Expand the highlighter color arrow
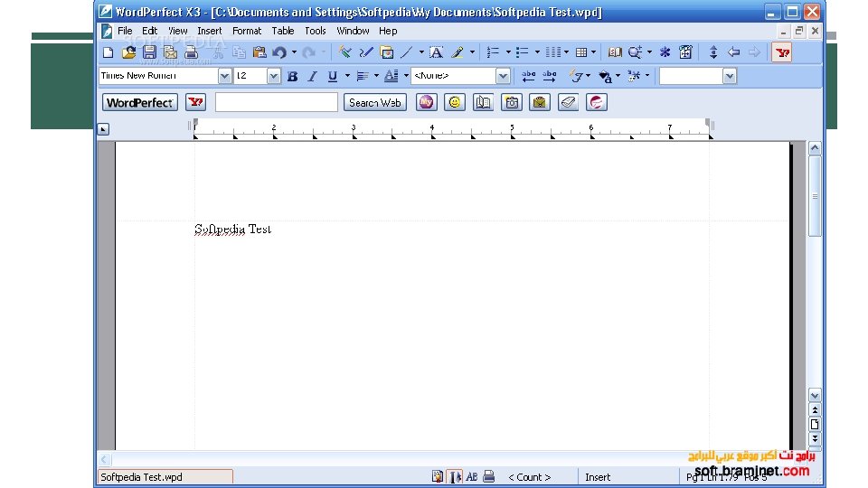The height and width of the screenshot is (488, 868). point(472,52)
